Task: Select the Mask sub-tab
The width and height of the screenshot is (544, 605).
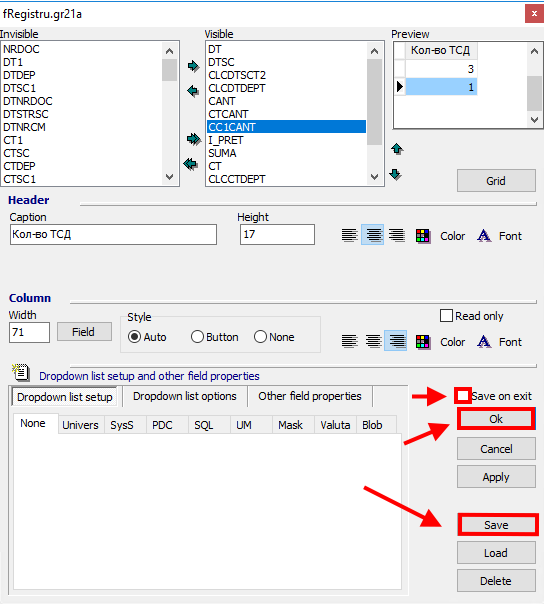Action: point(291,425)
